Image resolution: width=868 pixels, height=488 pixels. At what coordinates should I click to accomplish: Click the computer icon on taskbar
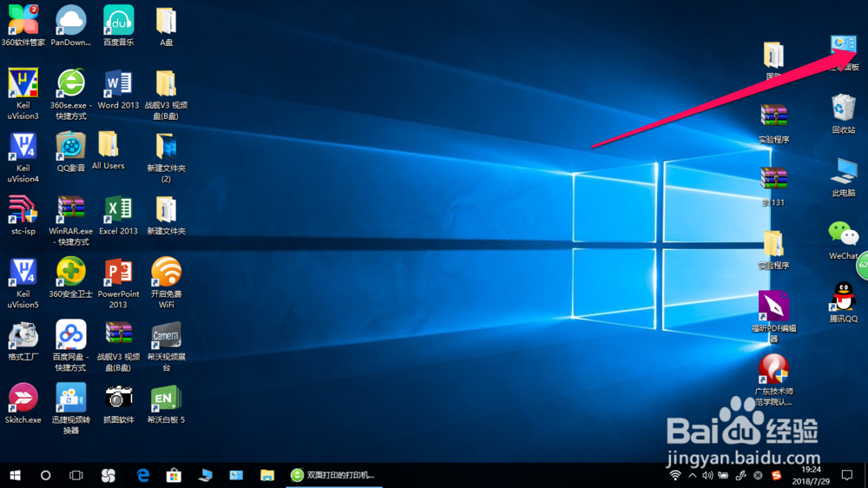[206, 475]
